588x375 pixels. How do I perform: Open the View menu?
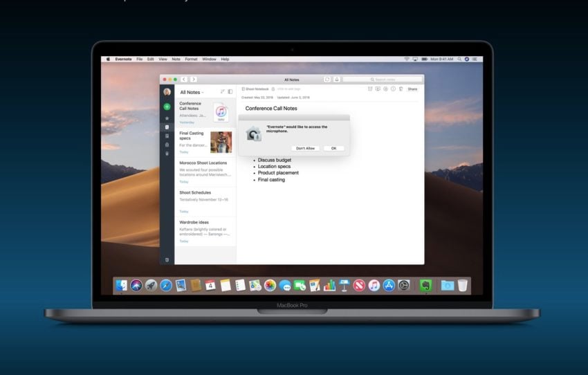pyautogui.click(x=163, y=60)
